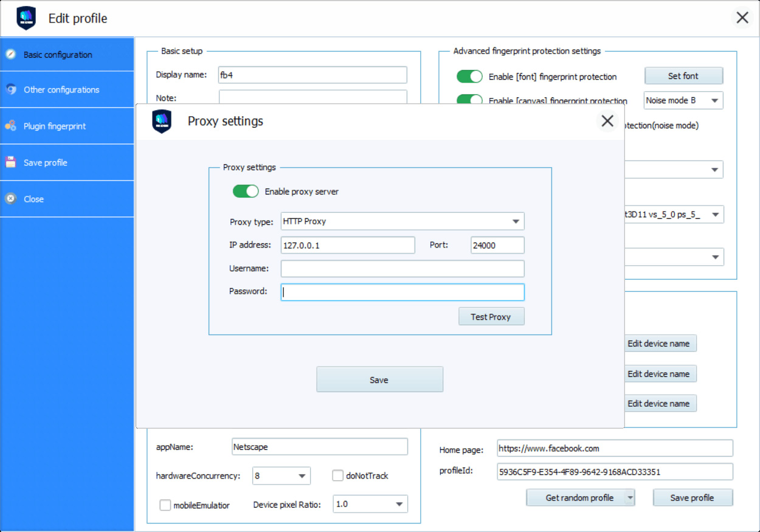Click the Save profile floppy disk icon

pyautogui.click(x=10, y=162)
